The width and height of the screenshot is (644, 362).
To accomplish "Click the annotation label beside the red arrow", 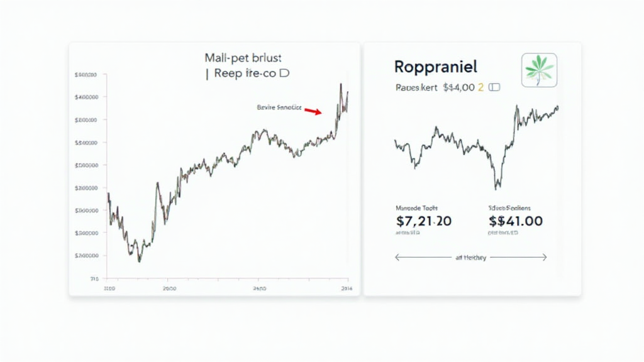I will click(x=279, y=107).
